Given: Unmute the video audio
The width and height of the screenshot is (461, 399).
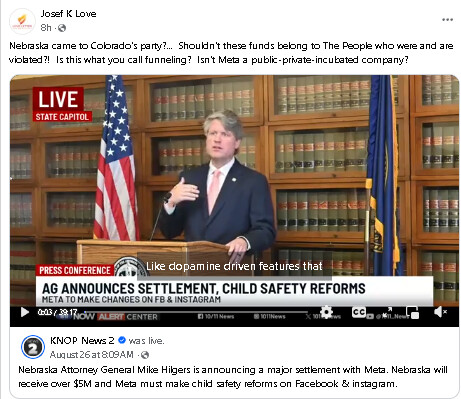Looking at the screenshot, I should tap(440, 312).
